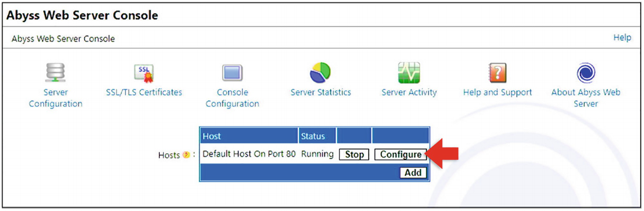Add a new host
This screenshot has width=644, height=211.
point(413,172)
